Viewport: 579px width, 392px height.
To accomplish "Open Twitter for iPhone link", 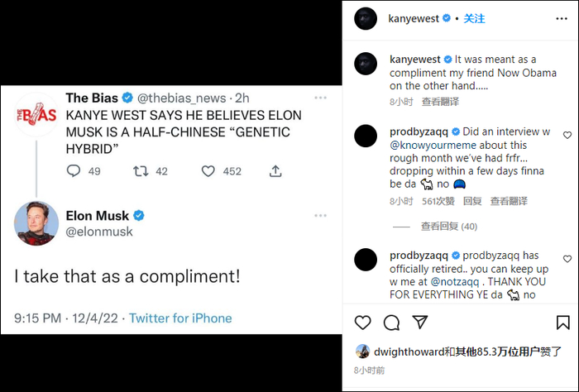I will point(180,318).
